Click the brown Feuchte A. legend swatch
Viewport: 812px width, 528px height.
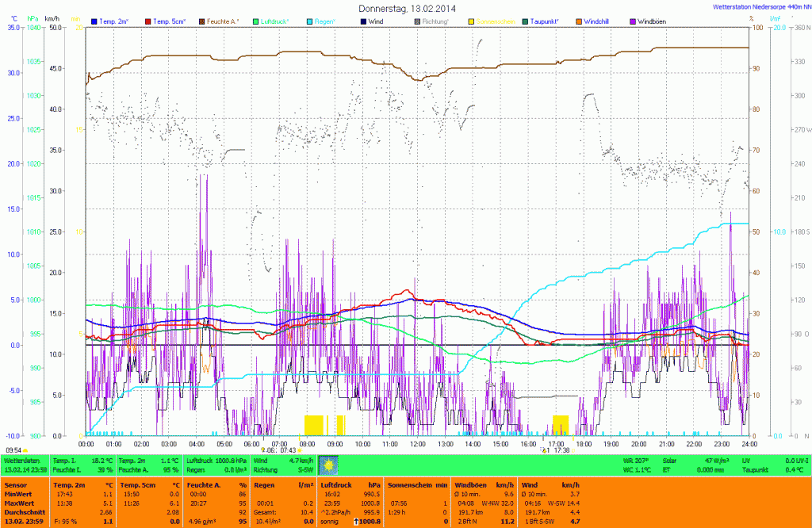(x=201, y=21)
